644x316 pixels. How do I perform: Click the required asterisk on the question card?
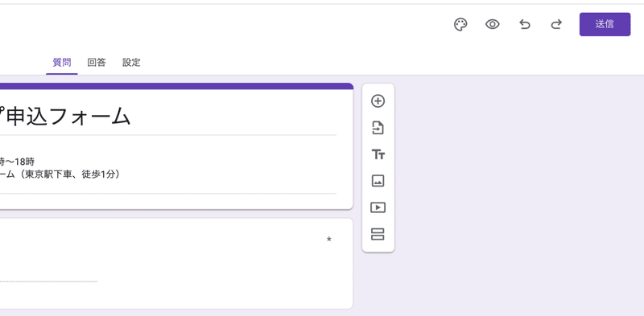point(329,240)
